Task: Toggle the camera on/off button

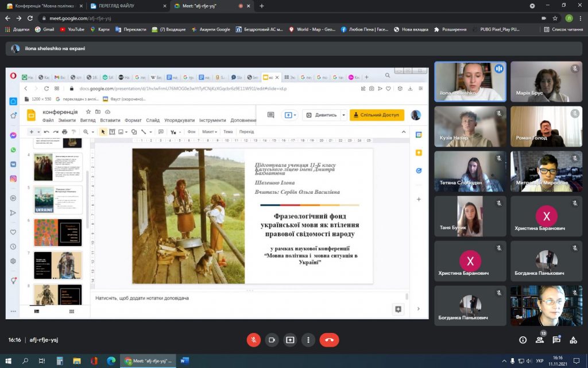Action: pyautogui.click(x=272, y=340)
